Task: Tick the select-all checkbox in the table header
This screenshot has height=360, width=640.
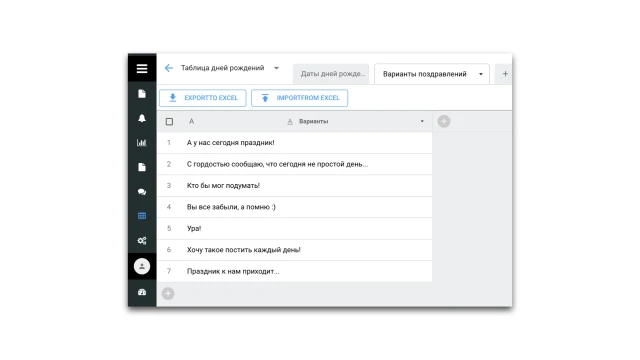Action: pos(169,122)
